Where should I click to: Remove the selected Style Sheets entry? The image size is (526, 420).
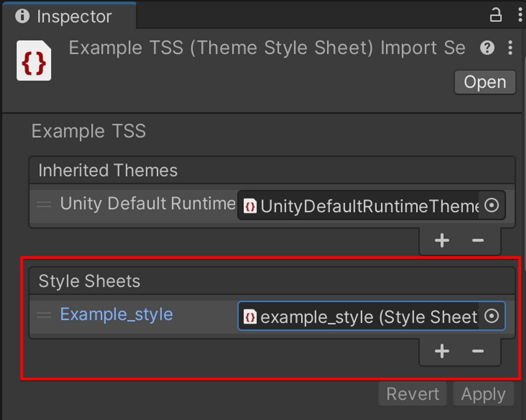coord(478,351)
